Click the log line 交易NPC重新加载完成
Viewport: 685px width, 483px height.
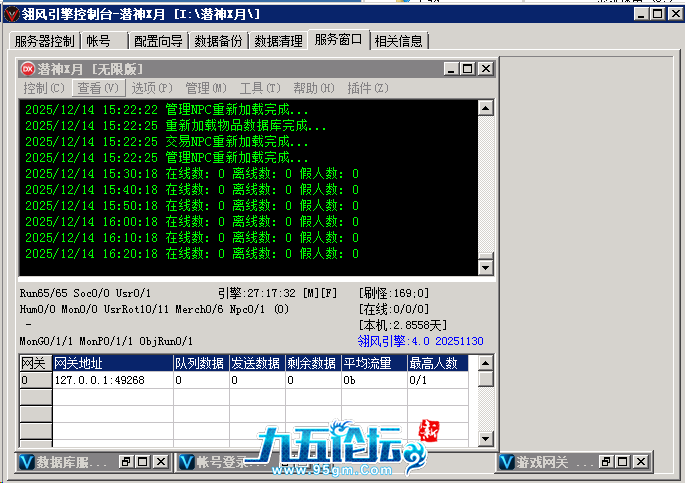[166, 142]
